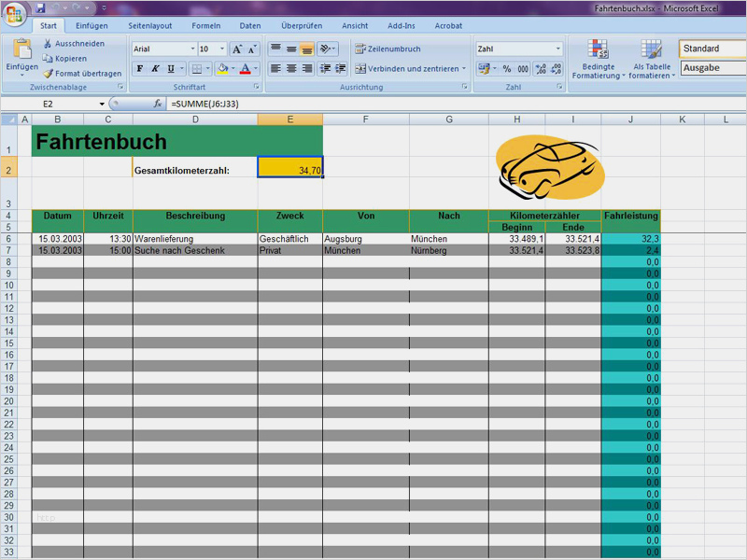This screenshot has width=747, height=560.
Task: Click the Format übertragen paintbrush
Action: pos(49,73)
